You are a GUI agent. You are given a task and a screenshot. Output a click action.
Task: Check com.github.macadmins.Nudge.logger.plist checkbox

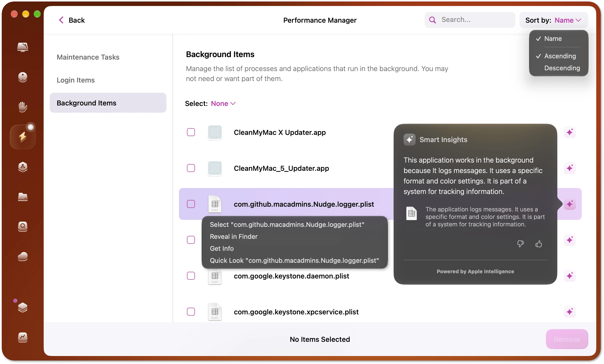pos(191,204)
